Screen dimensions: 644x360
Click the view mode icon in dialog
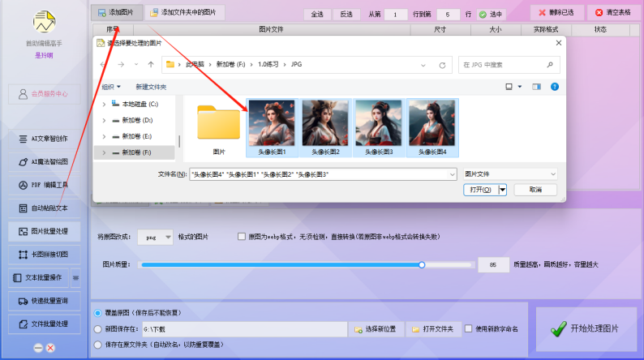coord(509,87)
